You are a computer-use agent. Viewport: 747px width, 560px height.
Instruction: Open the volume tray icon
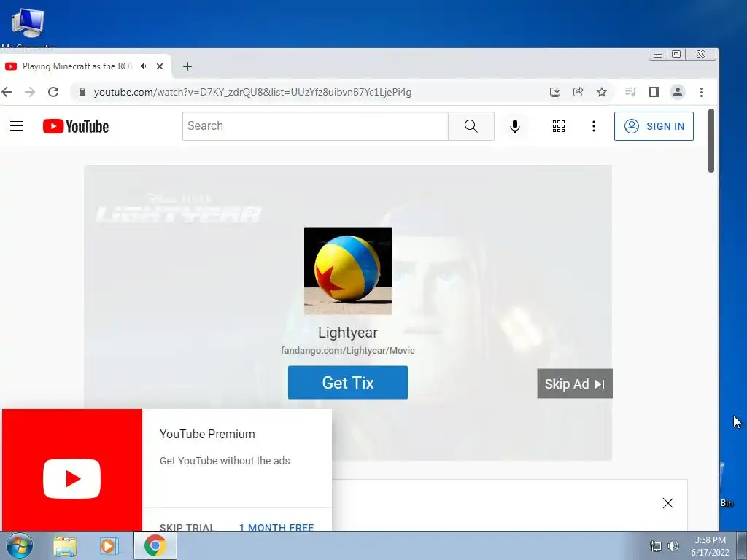673,546
